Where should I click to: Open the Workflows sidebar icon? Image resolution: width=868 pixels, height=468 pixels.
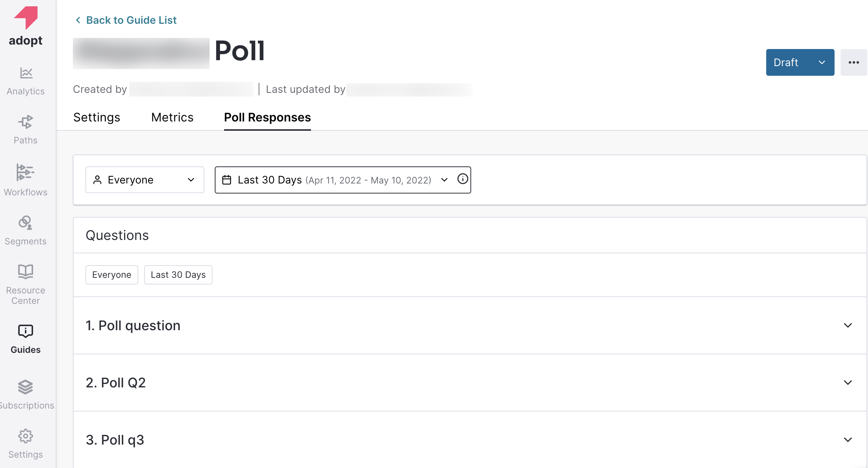pos(25,172)
